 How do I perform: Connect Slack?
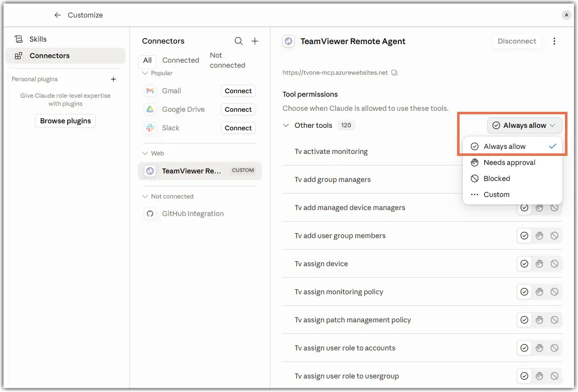[238, 128]
